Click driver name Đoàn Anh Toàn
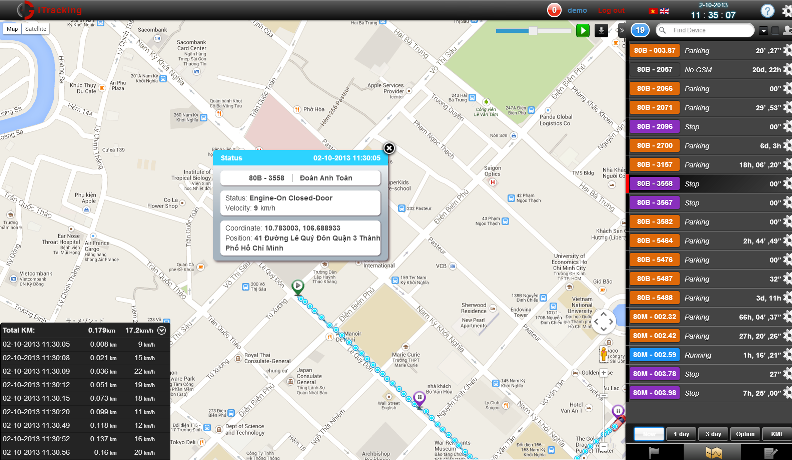Viewport: 792px width, 460px height. pyautogui.click(x=326, y=178)
